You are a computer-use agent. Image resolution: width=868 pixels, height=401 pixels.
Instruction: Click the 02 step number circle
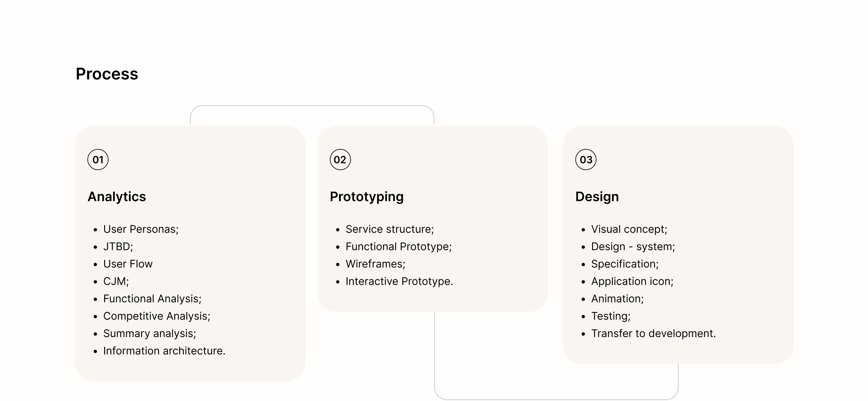[340, 160]
